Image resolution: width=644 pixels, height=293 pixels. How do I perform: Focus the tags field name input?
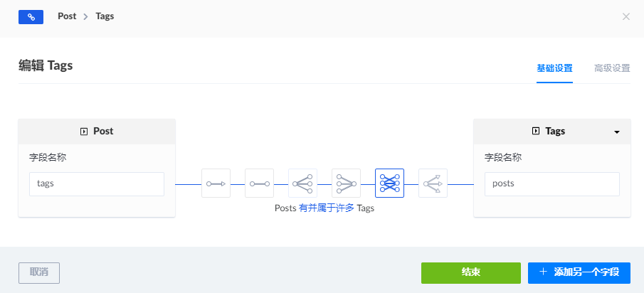coord(97,184)
